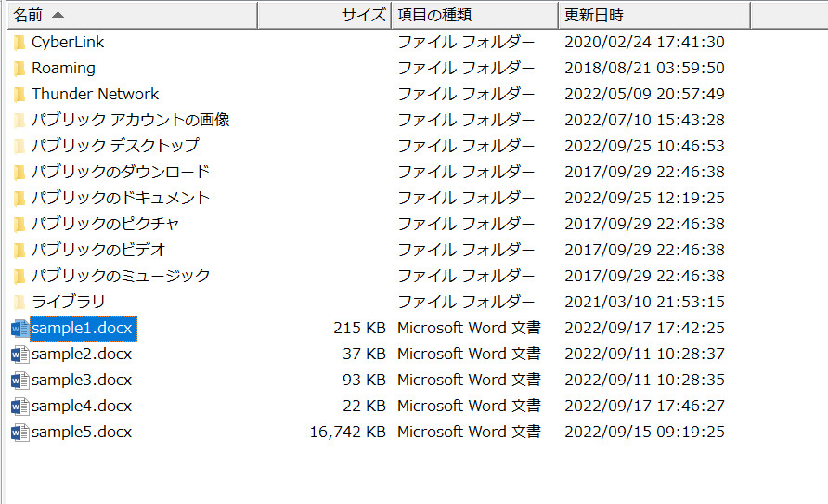Image resolution: width=828 pixels, height=504 pixels.
Task: Sort by the 更新日時 column header
Action: 594,15
